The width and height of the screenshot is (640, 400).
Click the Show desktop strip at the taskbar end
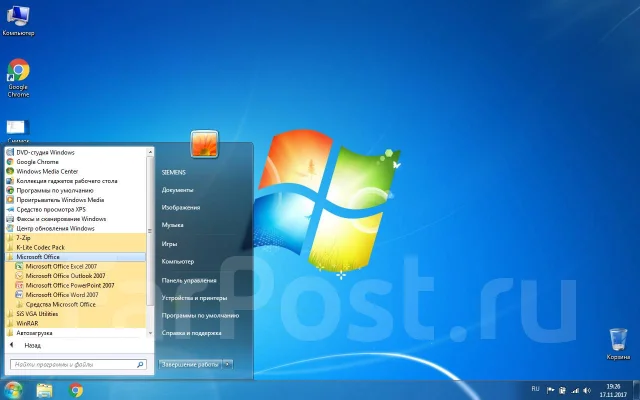636,390
